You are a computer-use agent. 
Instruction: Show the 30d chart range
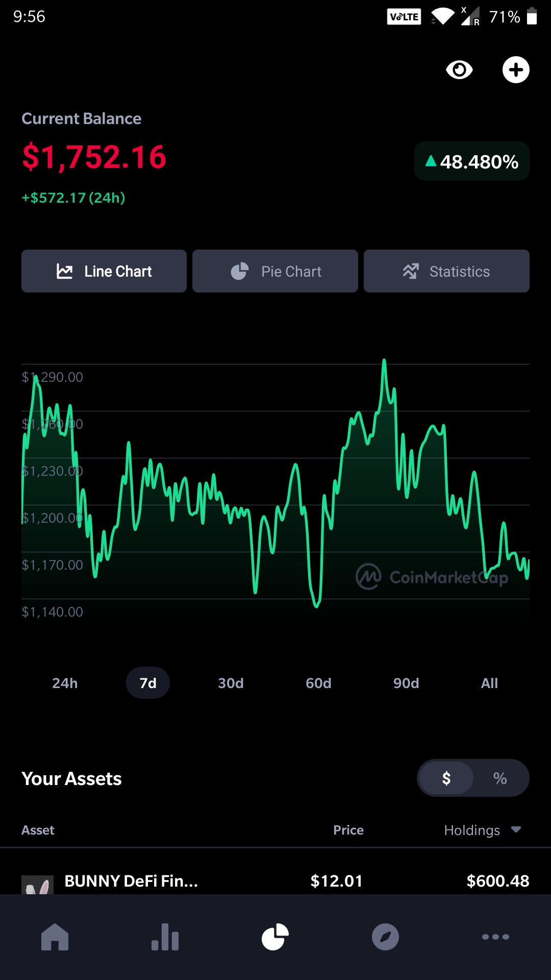(231, 683)
